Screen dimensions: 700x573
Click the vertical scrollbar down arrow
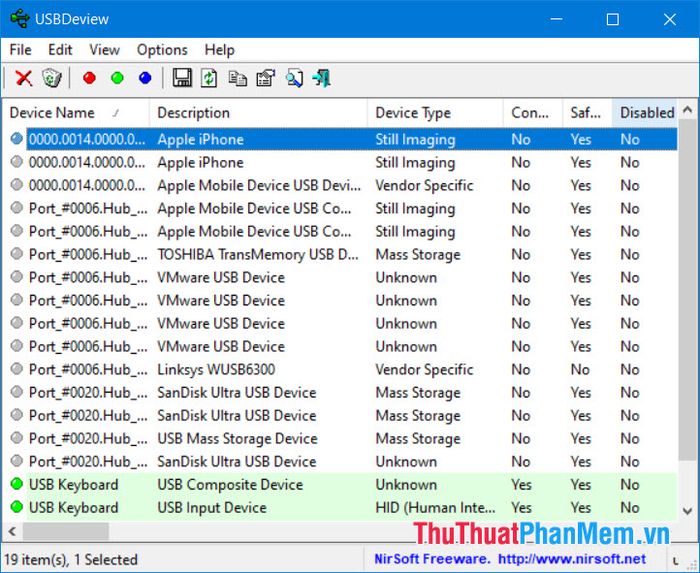pos(688,511)
